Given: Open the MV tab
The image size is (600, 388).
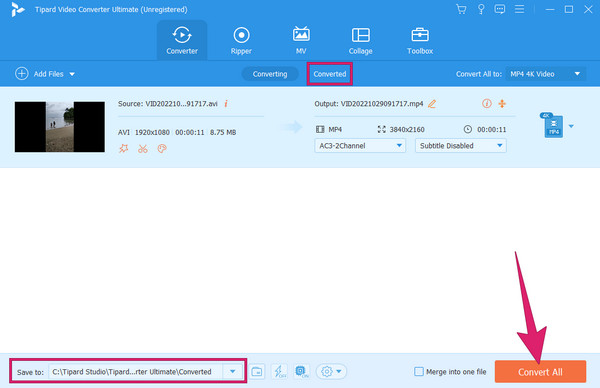Looking at the screenshot, I should [x=301, y=40].
